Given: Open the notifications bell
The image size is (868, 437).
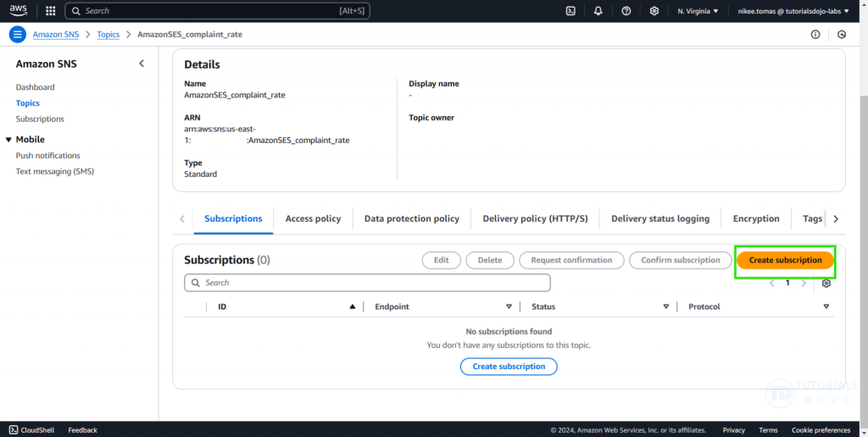Looking at the screenshot, I should click(x=598, y=10).
